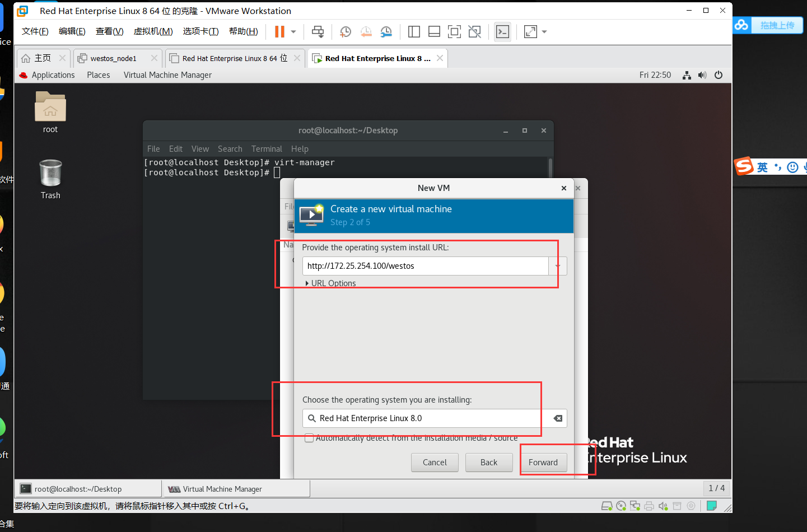Click the CD/DVD drive status icon
Viewport: 807px width, 532px height.
pyautogui.click(x=621, y=506)
